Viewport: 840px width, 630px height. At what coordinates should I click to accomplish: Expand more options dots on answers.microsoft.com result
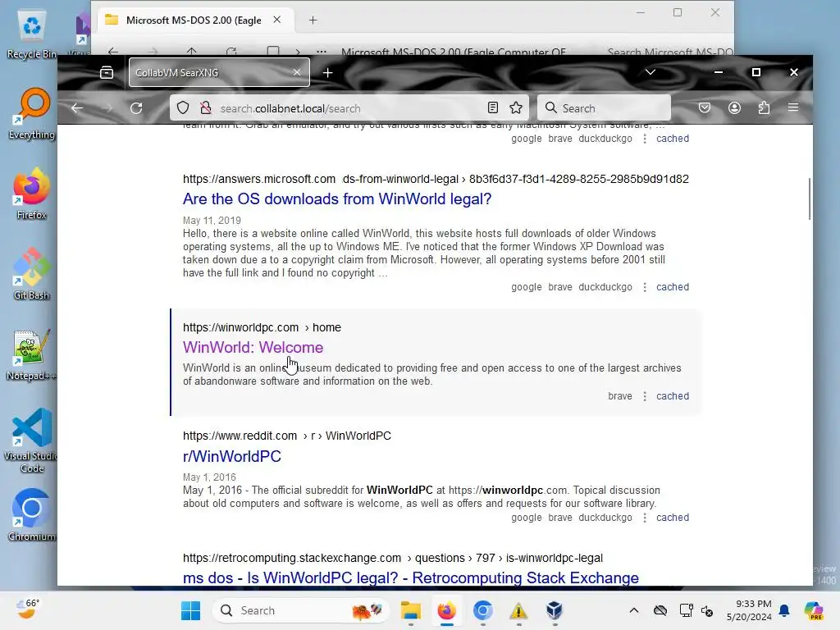pyautogui.click(x=645, y=286)
